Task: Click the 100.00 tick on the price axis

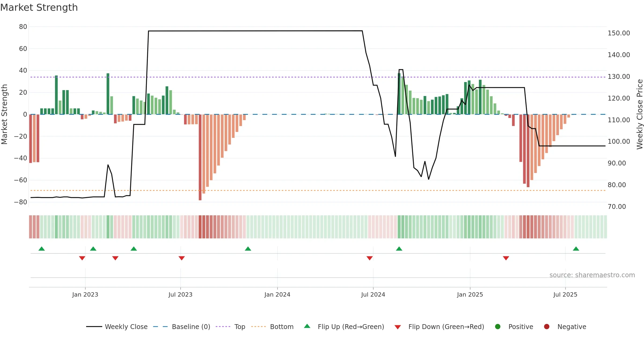Action: coord(619,142)
